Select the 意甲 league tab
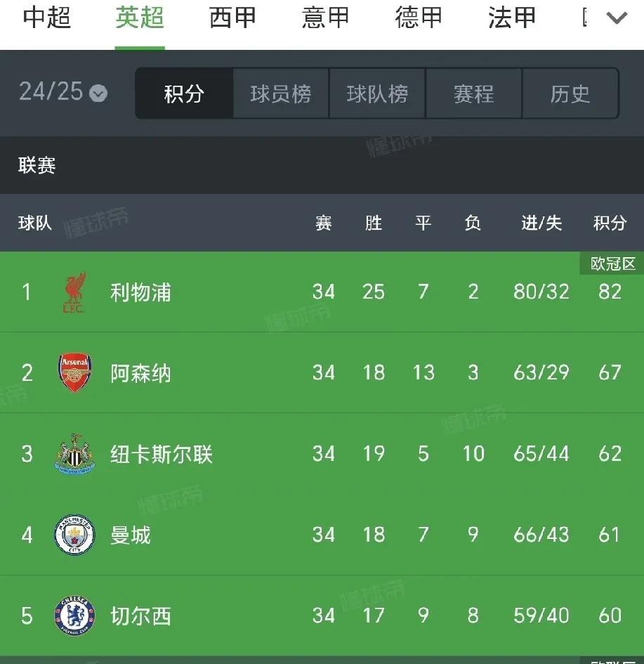The width and height of the screenshot is (644, 664). click(x=325, y=18)
